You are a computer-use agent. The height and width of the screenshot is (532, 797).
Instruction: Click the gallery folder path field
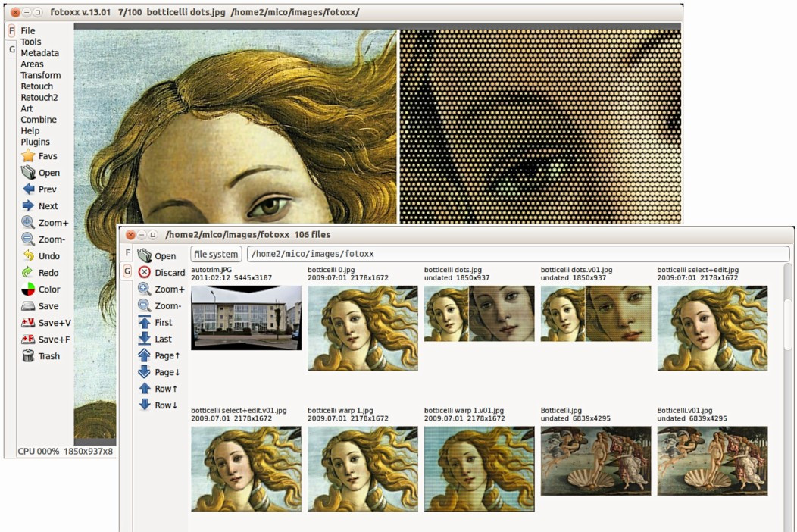pos(518,254)
